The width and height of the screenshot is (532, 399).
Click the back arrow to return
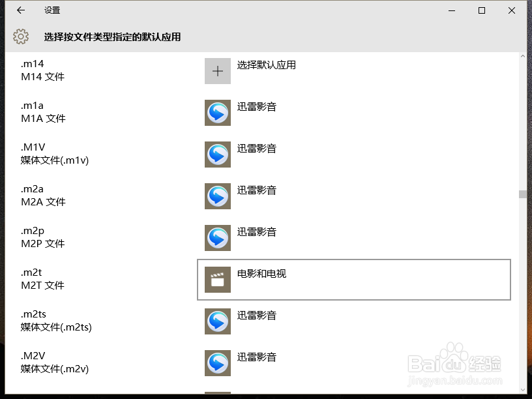(20, 10)
